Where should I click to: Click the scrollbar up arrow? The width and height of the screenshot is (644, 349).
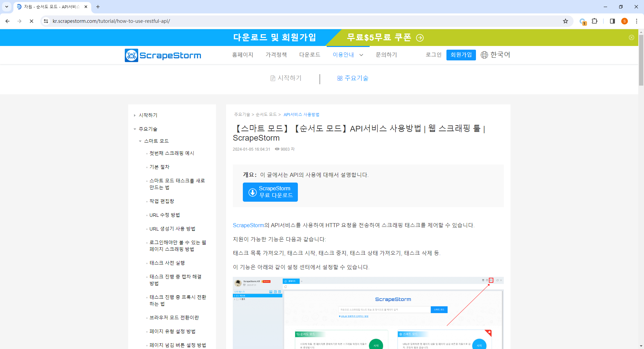click(641, 32)
